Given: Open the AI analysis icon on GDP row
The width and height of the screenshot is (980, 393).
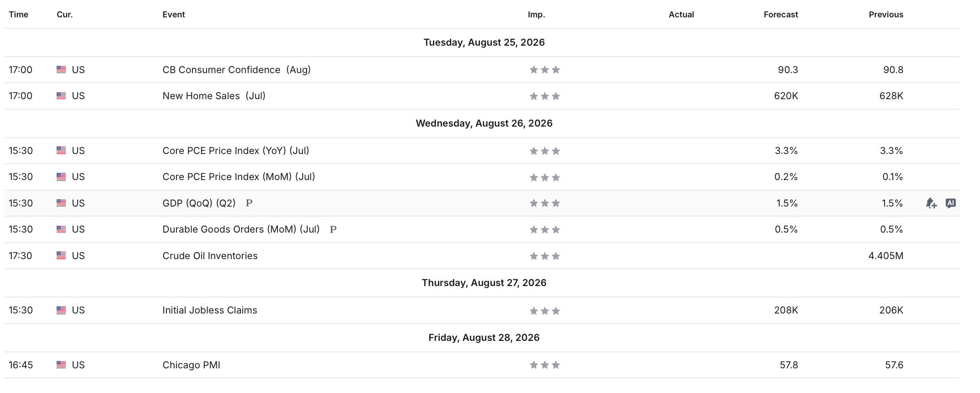Looking at the screenshot, I should pos(951,203).
